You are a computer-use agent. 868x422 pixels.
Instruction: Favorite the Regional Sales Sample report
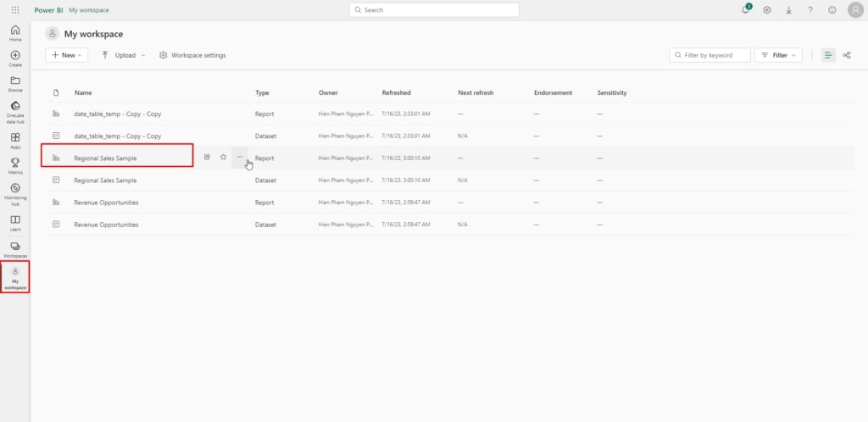(x=223, y=157)
